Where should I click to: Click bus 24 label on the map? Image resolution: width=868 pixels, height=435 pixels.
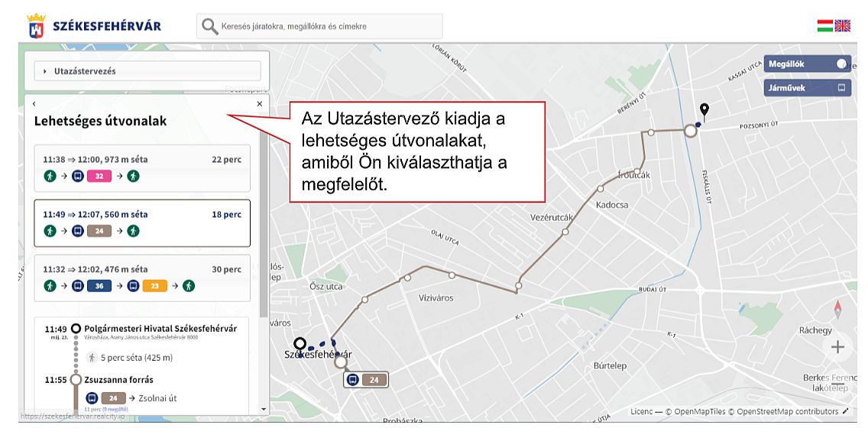tap(366, 379)
